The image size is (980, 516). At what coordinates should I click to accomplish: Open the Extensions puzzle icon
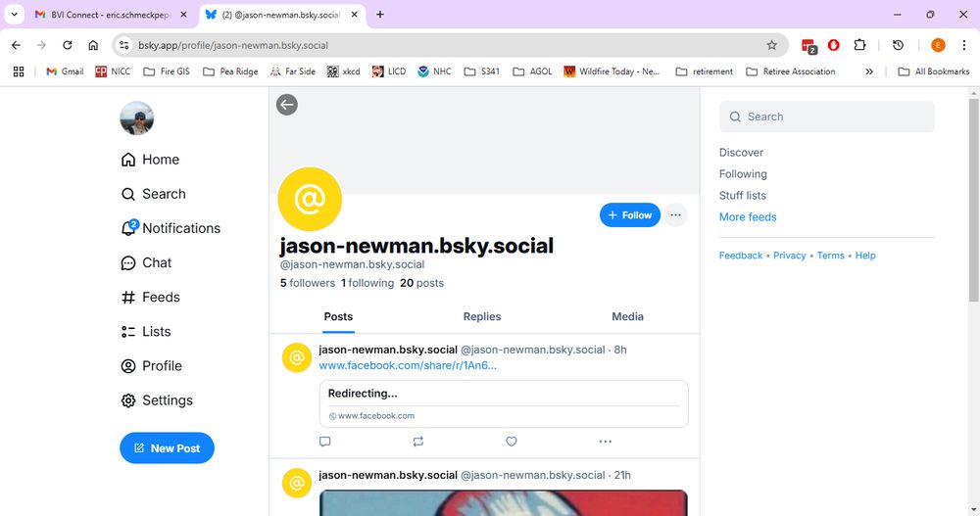860,45
